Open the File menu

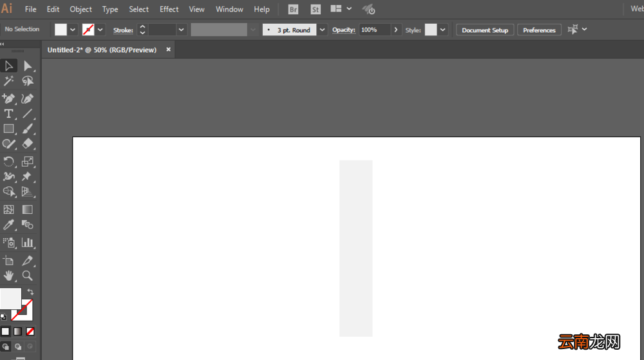click(30, 9)
